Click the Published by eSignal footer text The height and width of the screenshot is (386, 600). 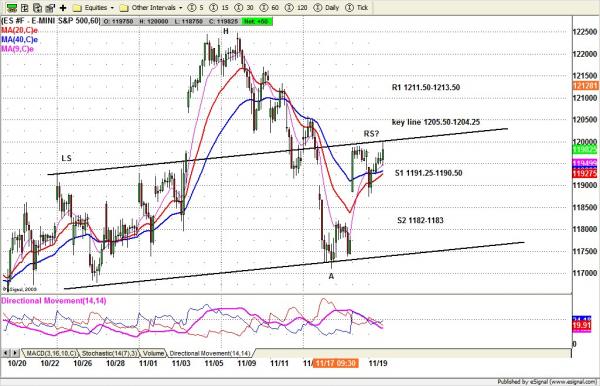click(x=548, y=382)
